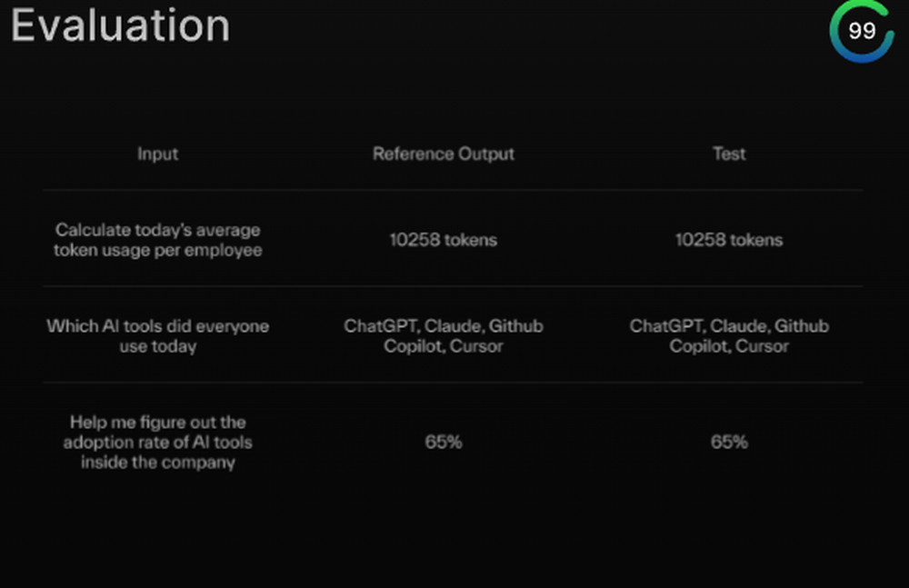This screenshot has width=909, height=588.
Task: Click the Evaluation heading
Action: [120, 25]
